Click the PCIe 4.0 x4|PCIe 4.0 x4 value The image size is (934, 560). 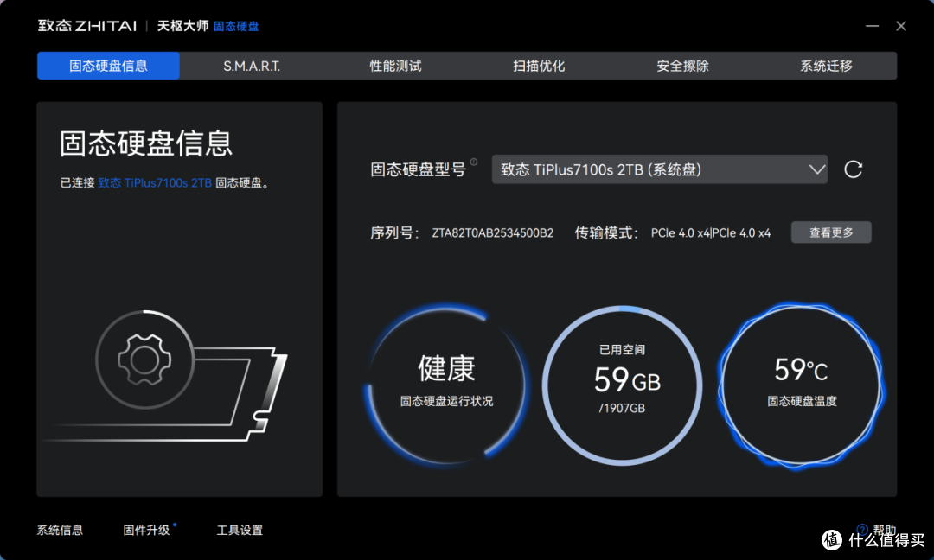pyautogui.click(x=711, y=233)
